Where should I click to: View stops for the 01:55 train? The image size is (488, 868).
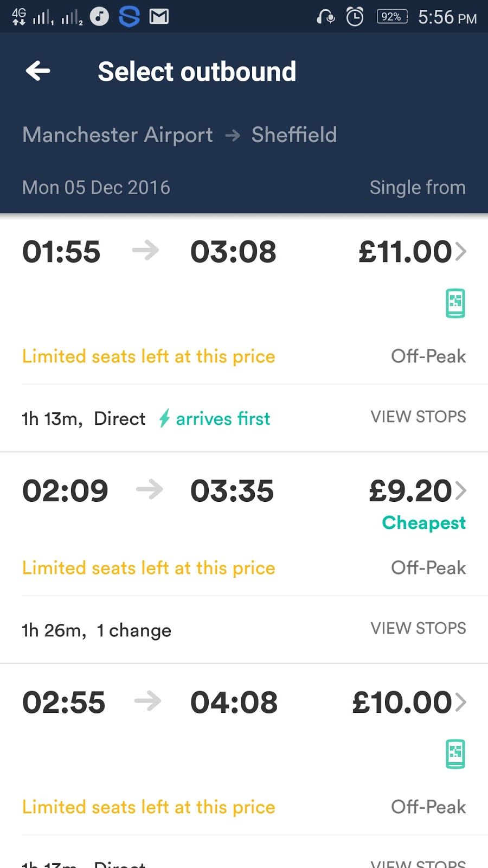[418, 417]
